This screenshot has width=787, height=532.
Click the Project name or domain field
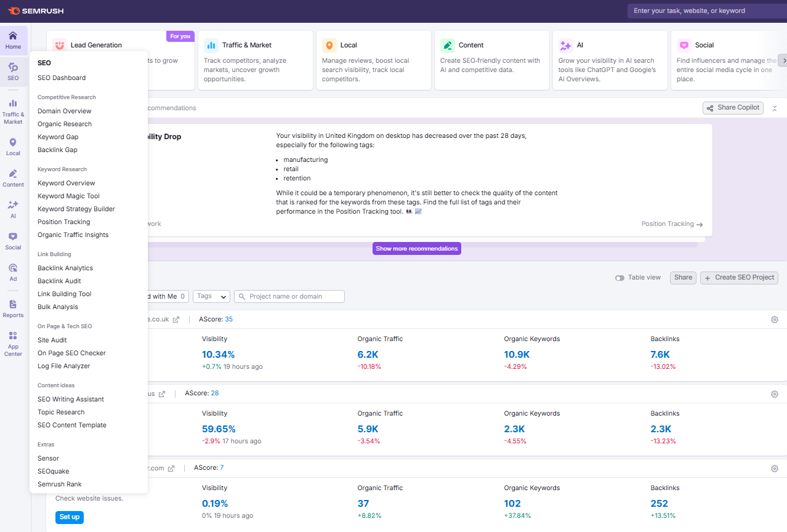pyautogui.click(x=289, y=296)
